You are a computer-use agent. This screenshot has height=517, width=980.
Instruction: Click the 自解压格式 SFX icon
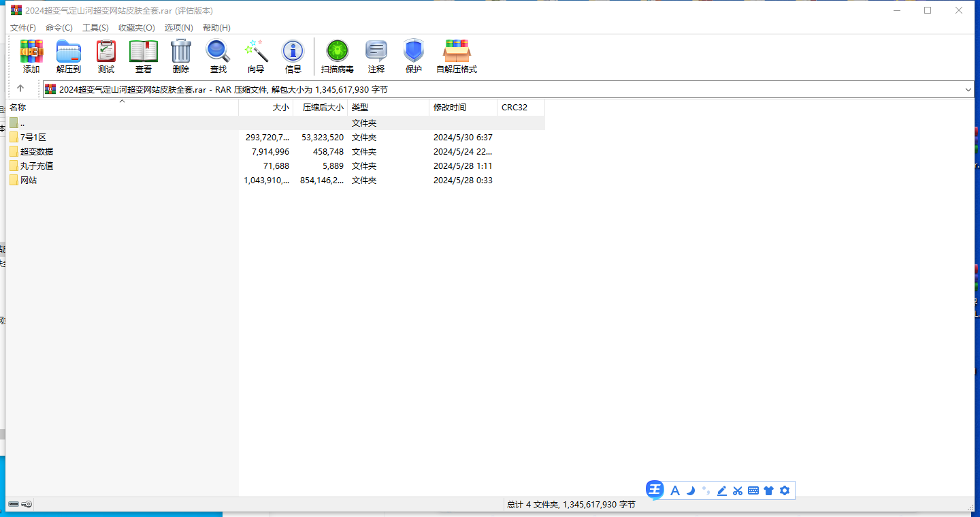(457, 56)
